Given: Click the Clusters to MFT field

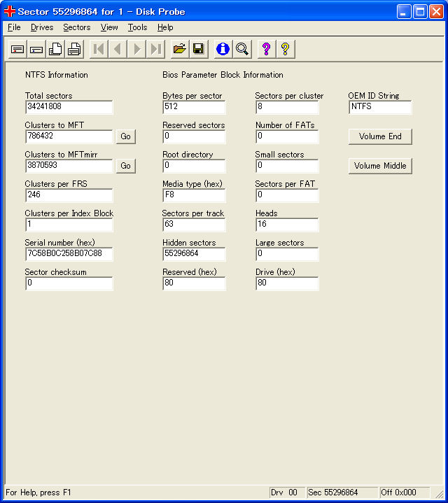Looking at the screenshot, I should 69,136.
